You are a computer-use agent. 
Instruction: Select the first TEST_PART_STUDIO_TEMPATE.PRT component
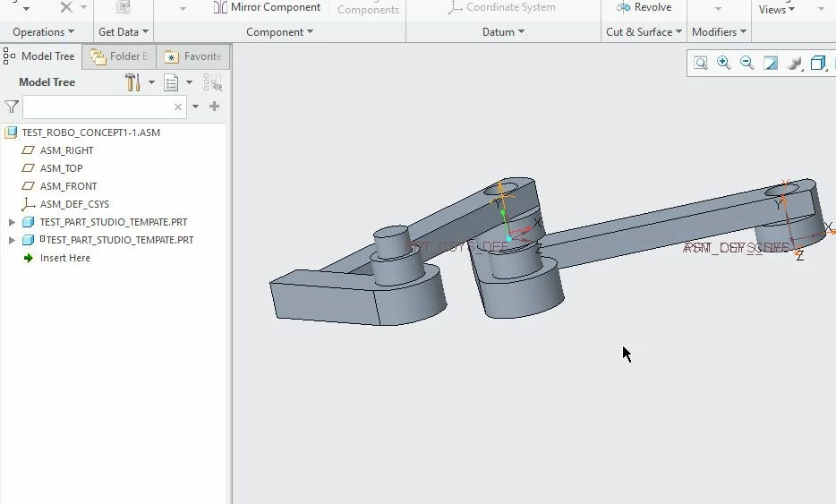pyautogui.click(x=113, y=222)
